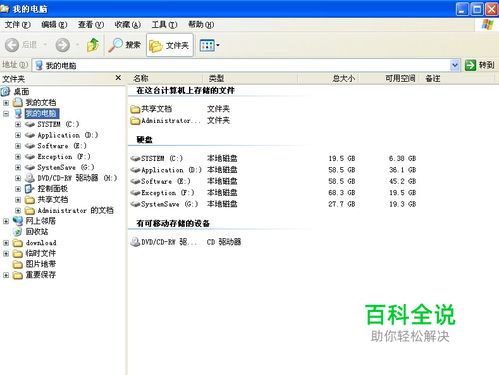Viewport: 499px width, 375px height.
Task: Sort by Comments (备注) column header
Action: (433, 79)
